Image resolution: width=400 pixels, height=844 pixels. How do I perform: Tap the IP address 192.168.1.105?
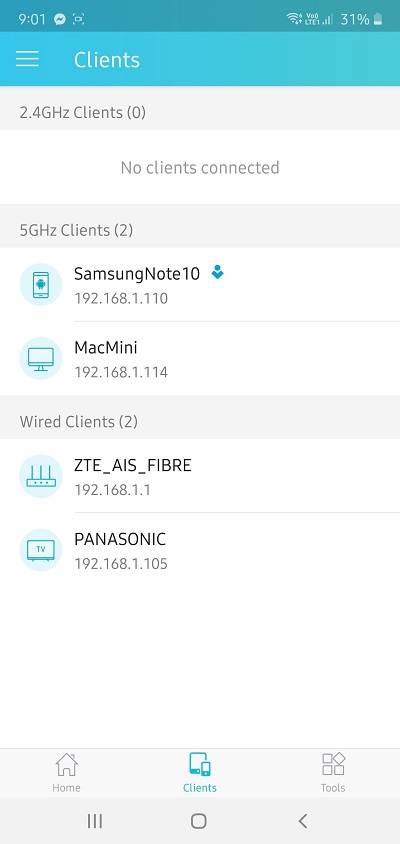point(121,564)
